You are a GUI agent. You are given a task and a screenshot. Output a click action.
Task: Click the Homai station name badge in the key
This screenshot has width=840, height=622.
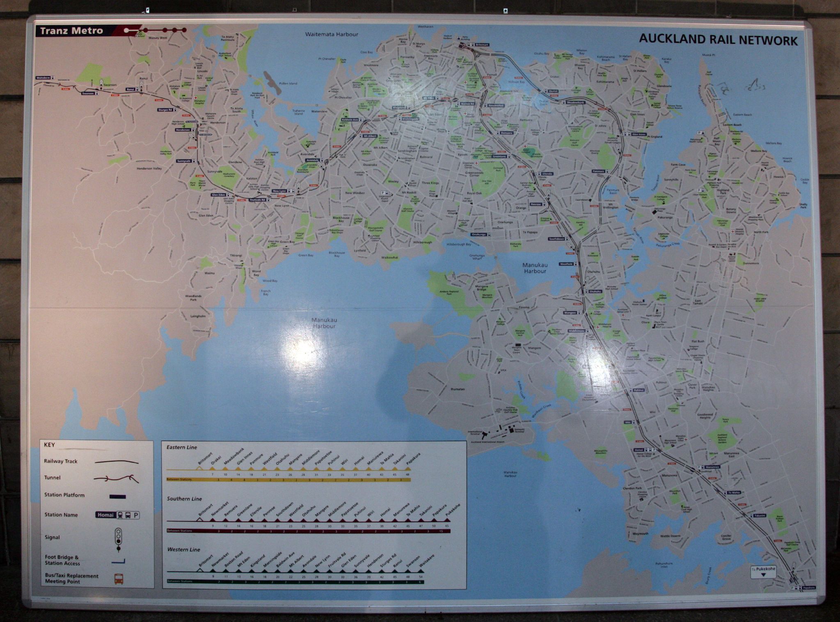click(106, 515)
